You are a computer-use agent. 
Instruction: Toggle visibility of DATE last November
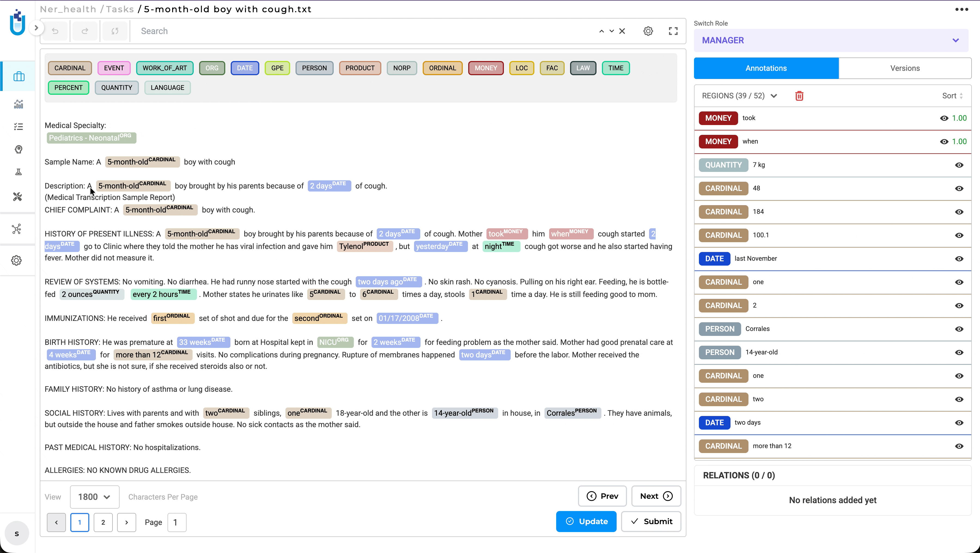pyautogui.click(x=959, y=259)
